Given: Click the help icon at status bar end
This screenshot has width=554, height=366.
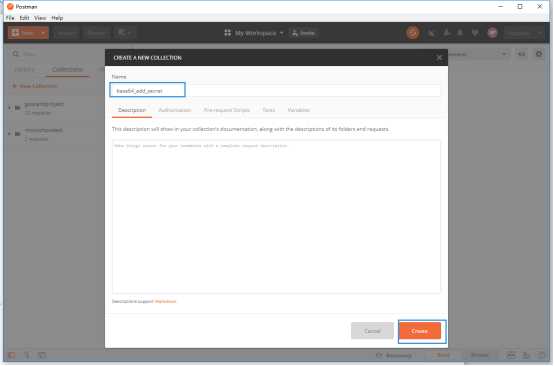Looking at the screenshot, I should [541, 355].
